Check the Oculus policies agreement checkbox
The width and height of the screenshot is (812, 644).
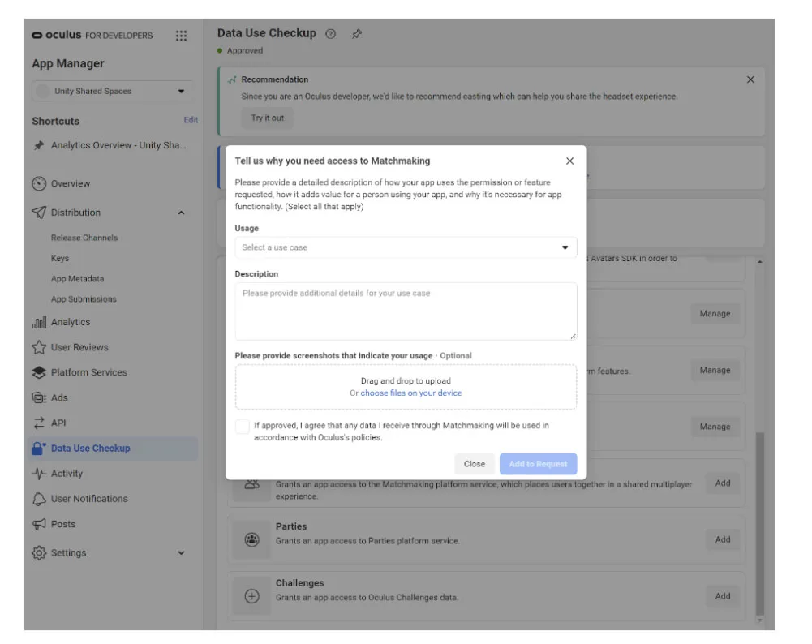tap(242, 427)
